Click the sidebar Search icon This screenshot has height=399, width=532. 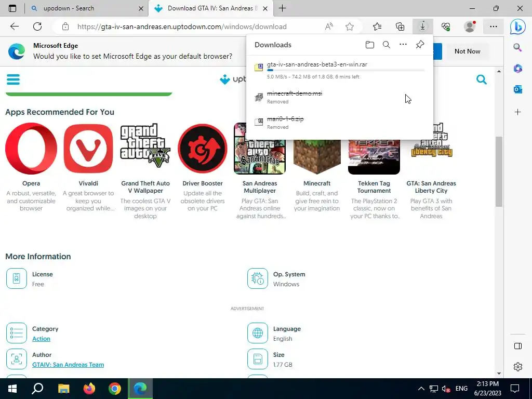click(517, 47)
